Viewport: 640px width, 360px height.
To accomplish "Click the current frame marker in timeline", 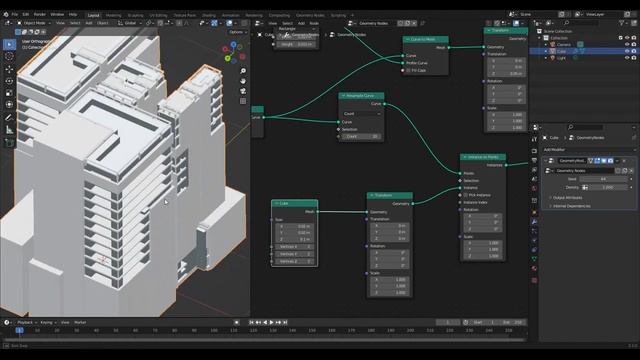I will coord(20,330).
